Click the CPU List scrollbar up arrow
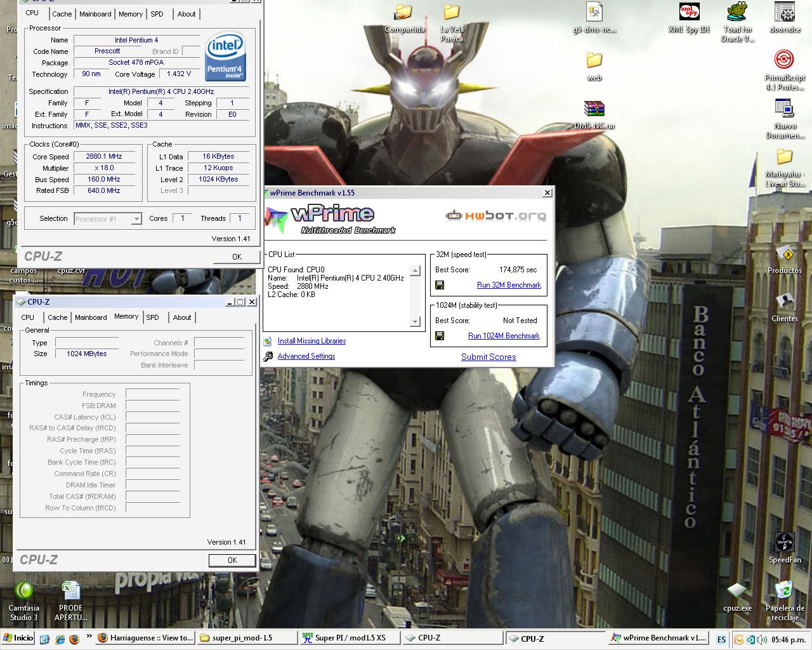Viewport: 812px width, 650px height. click(x=415, y=270)
